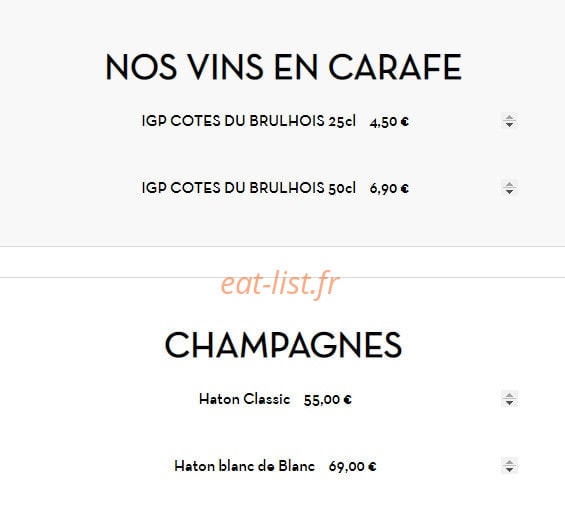This screenshot has width=565, height=522.
Task: Open the eat-list.fr watermark link
Action: (280, 285)
